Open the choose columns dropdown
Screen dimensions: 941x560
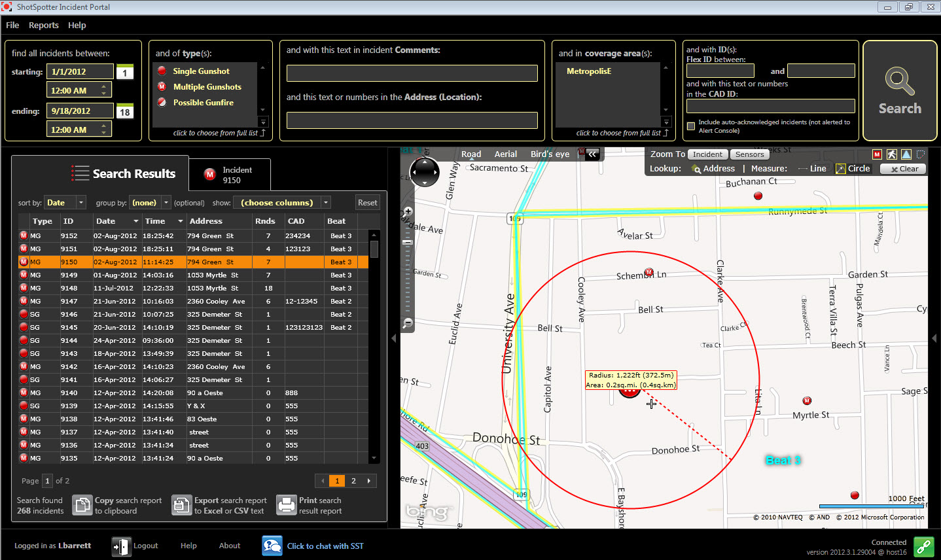(x=281, y=202)
